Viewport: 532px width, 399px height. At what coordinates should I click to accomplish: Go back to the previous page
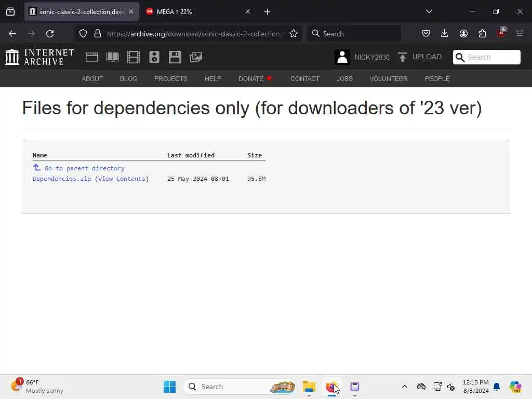point(12,34)
